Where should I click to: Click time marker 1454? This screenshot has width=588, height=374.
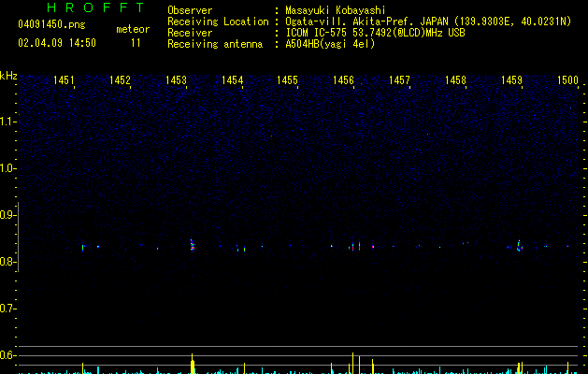232,80
